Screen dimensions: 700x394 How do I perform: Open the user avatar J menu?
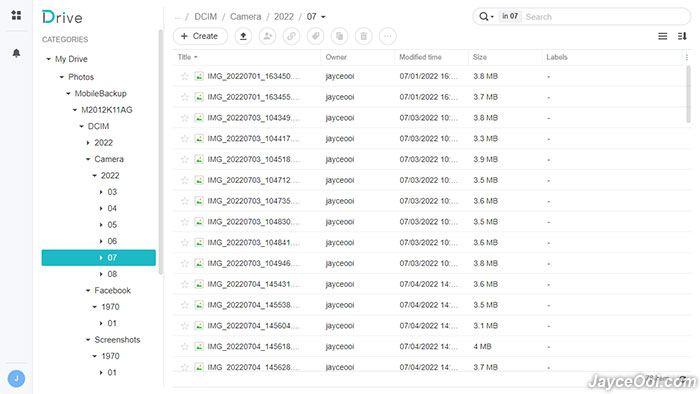point(17,378)
